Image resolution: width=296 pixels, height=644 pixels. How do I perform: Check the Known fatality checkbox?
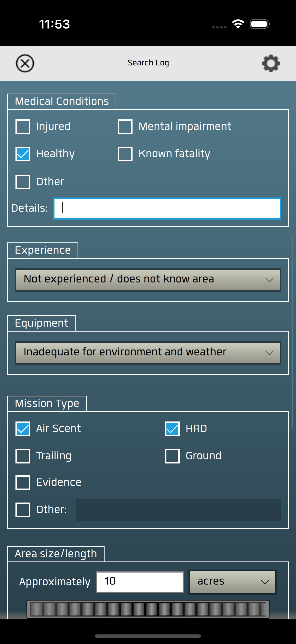pos(125,154)
